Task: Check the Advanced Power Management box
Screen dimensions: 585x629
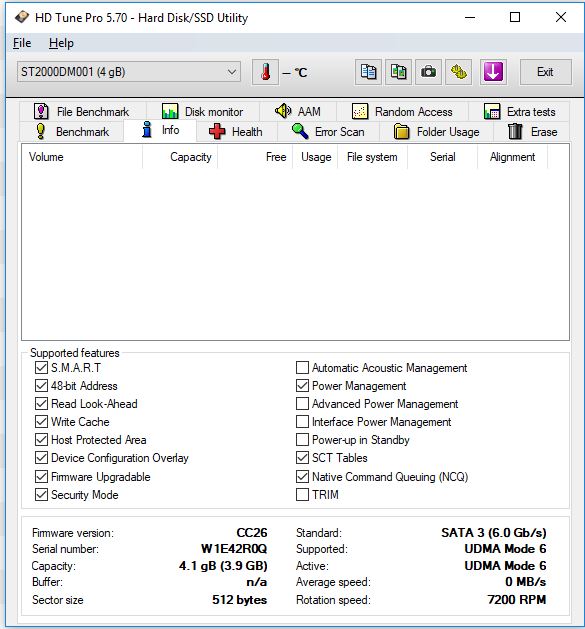Action: click(302, 404)
